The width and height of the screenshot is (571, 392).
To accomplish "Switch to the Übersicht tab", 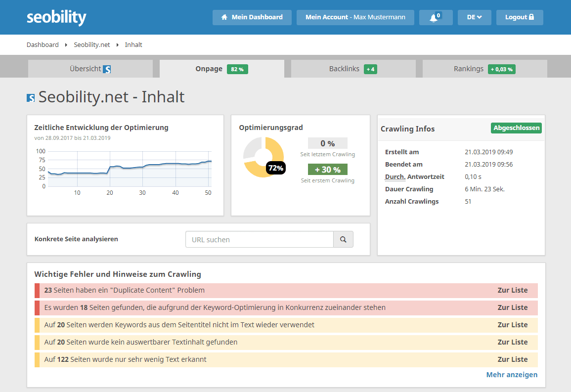I will [x=90, y=69].
